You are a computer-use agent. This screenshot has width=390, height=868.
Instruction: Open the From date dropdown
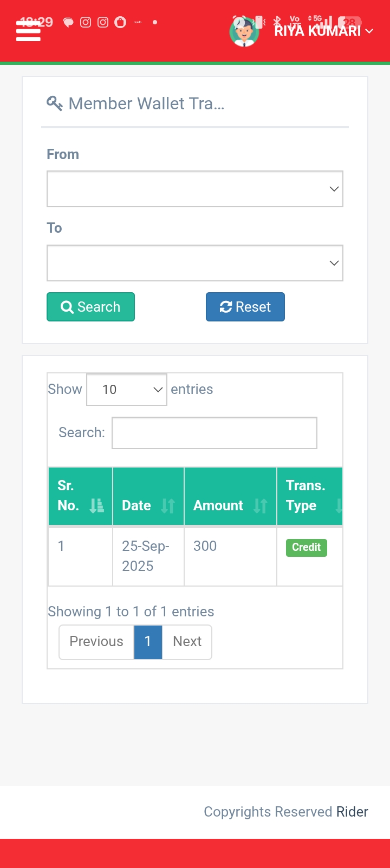195,189
